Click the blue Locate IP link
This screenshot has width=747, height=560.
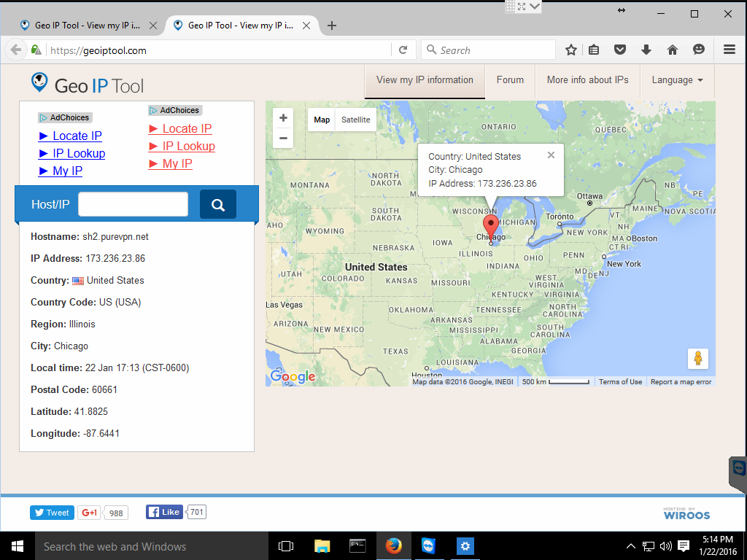tap(70, 136)
